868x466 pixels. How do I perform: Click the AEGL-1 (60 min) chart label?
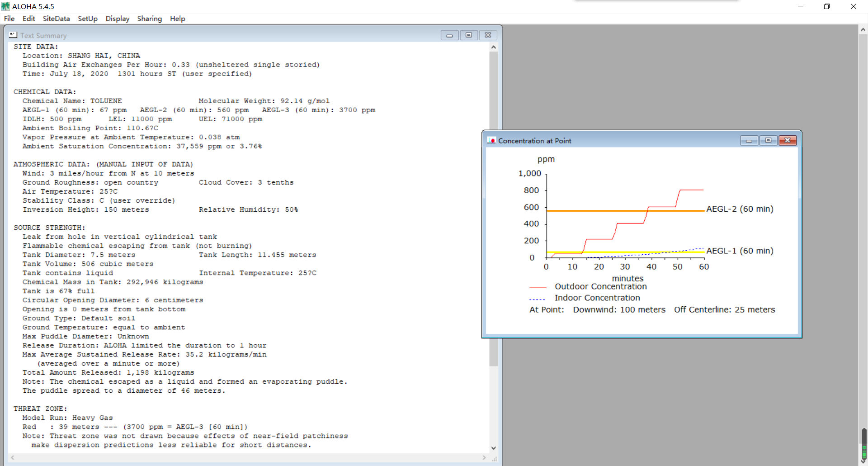[740, 251]
